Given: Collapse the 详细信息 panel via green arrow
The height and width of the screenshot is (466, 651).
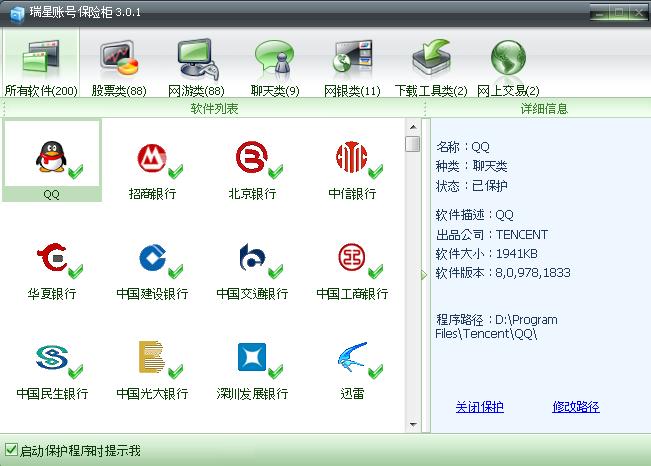Looking at the screenshot, I should pos(424,275).
